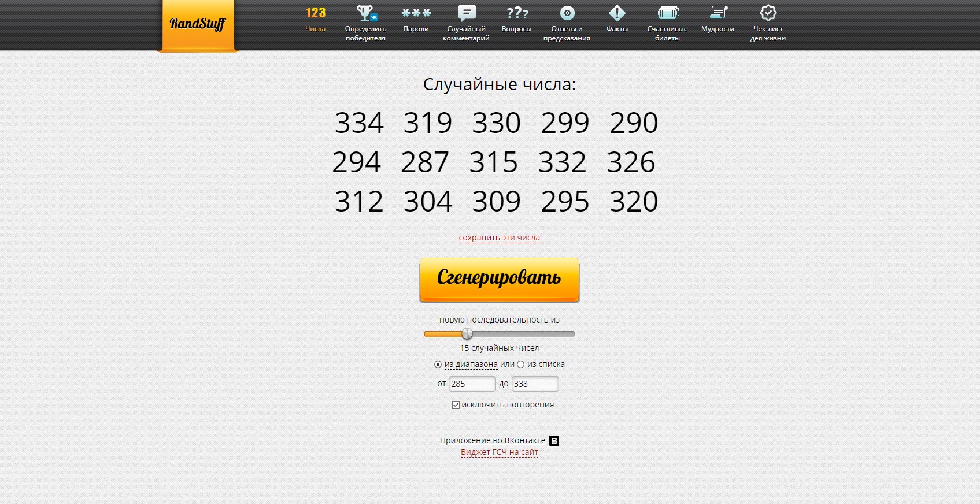980x504 pixels.
Task: Open 'Виджет ГСЧ на сайт' link
Action: (x=499, y=453)
